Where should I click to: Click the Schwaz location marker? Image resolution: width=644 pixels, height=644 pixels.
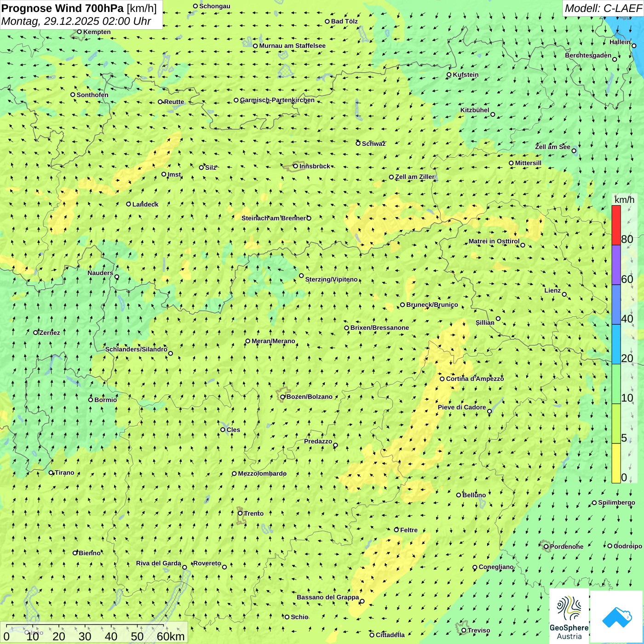358,144
